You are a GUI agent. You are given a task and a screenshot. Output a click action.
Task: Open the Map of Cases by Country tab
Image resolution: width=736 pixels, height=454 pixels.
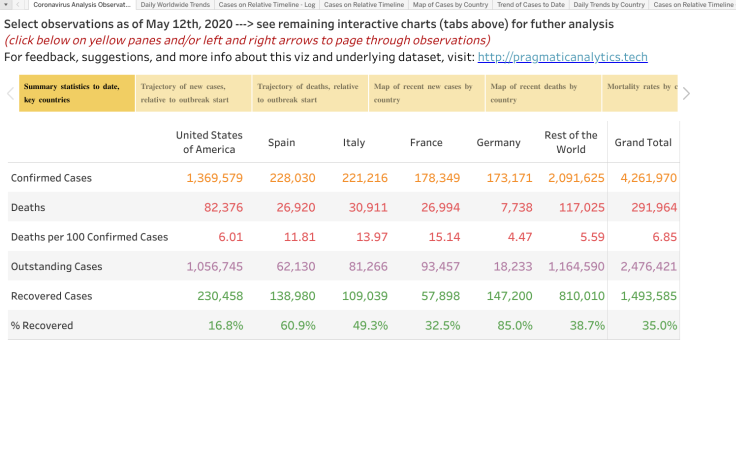(450, 5)
